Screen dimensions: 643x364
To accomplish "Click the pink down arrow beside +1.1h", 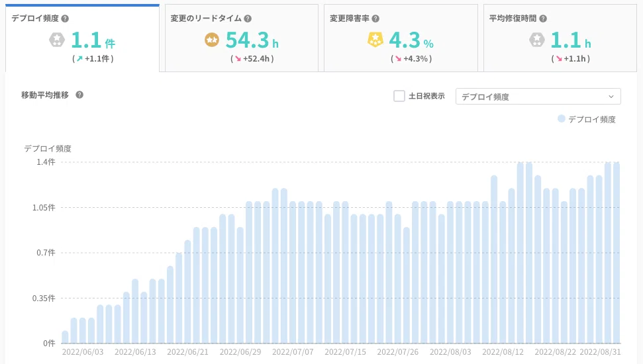I will [558, 59].
